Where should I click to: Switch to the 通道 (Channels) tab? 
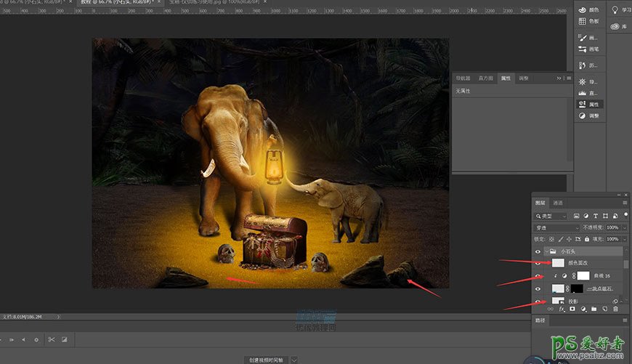558,203
